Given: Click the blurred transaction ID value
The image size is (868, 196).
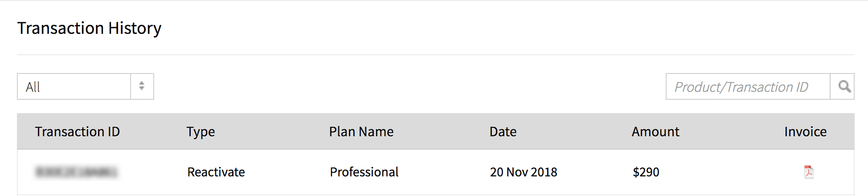Looking at the screenshot, I should pyautogui.click(x=76, y=172).
